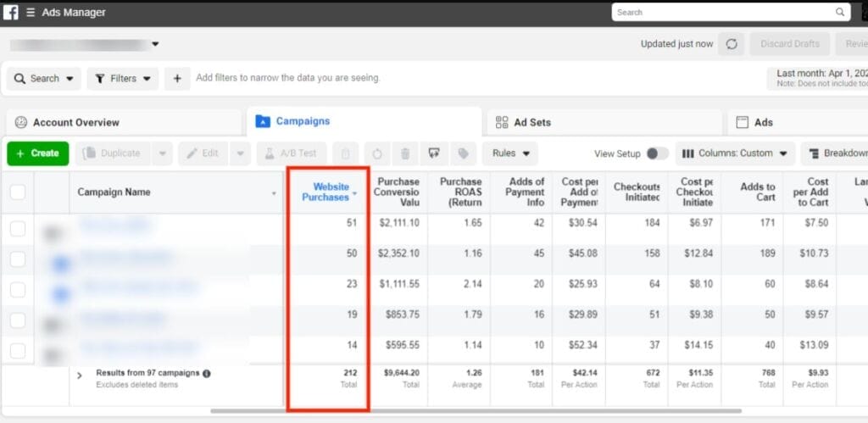868x423 pixels.
Task: Click the Add filters to narrow the data field
Action: 288,78
